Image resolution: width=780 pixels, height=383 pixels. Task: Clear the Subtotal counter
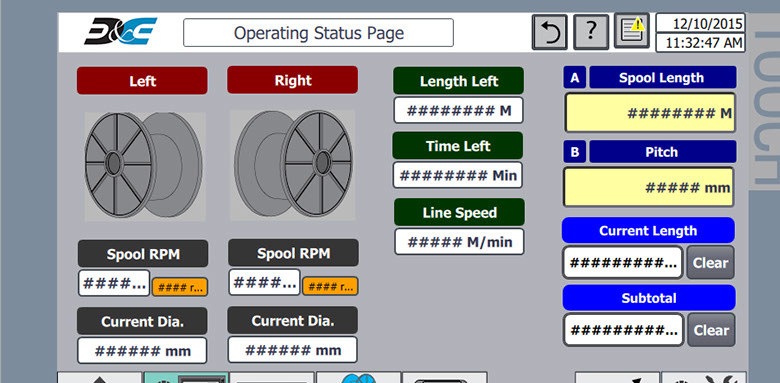click(710, 330)
